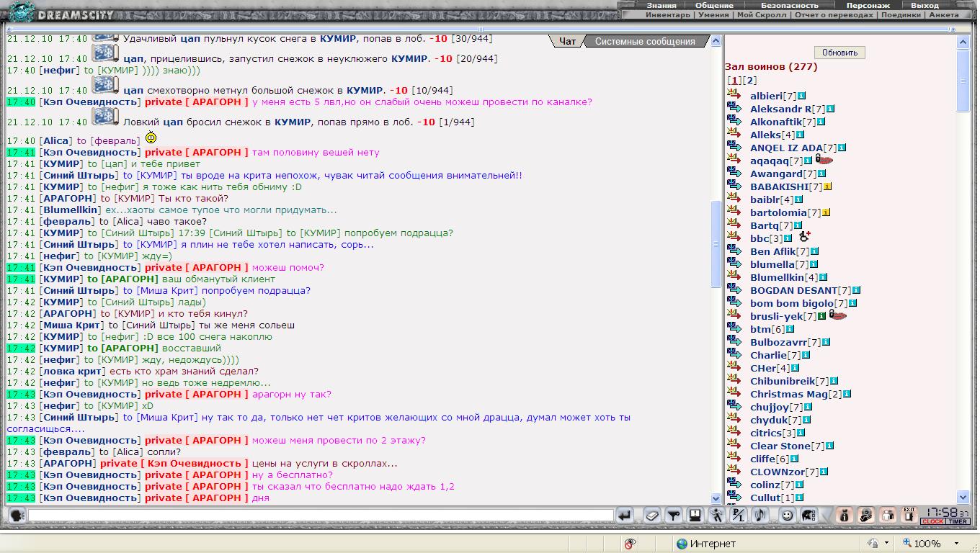Open the Персонаж menu
The width and height of the screenshot is (980, 553).
click(868, 5)
